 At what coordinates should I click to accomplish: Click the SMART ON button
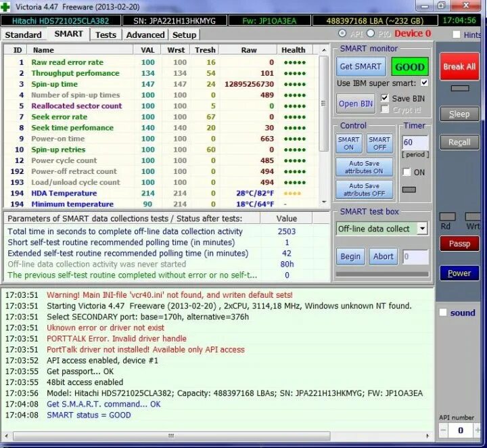(349, 143)
